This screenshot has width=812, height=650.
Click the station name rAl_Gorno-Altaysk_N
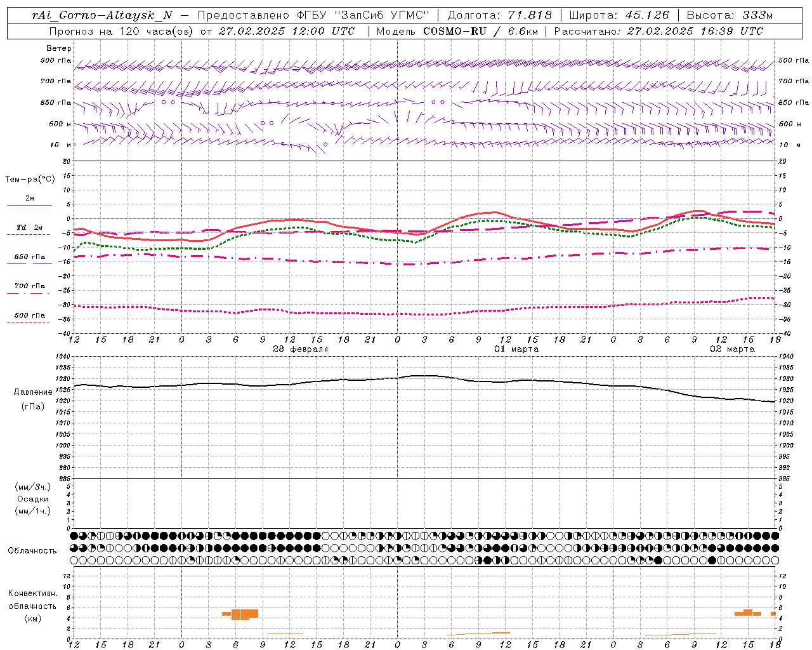point(102,15)
